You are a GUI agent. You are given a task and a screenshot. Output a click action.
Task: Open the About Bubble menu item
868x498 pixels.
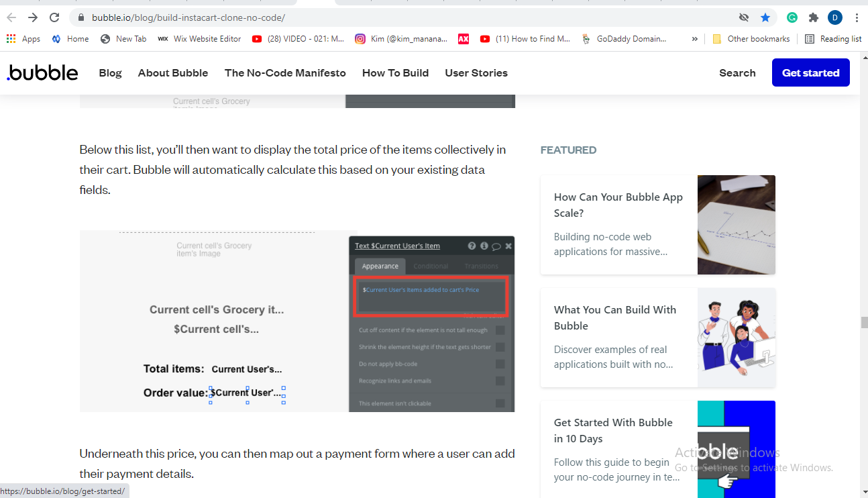(x=173, y=73)
